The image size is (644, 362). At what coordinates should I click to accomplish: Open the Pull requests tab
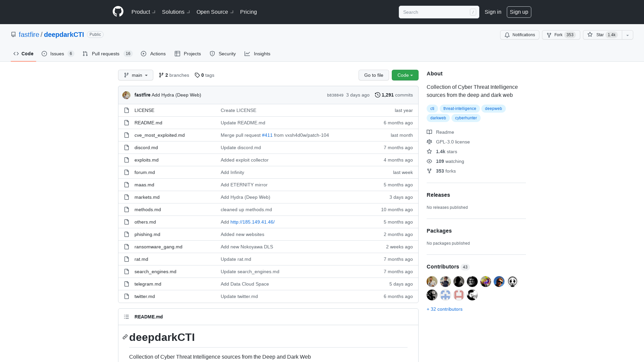coord(108,54)
